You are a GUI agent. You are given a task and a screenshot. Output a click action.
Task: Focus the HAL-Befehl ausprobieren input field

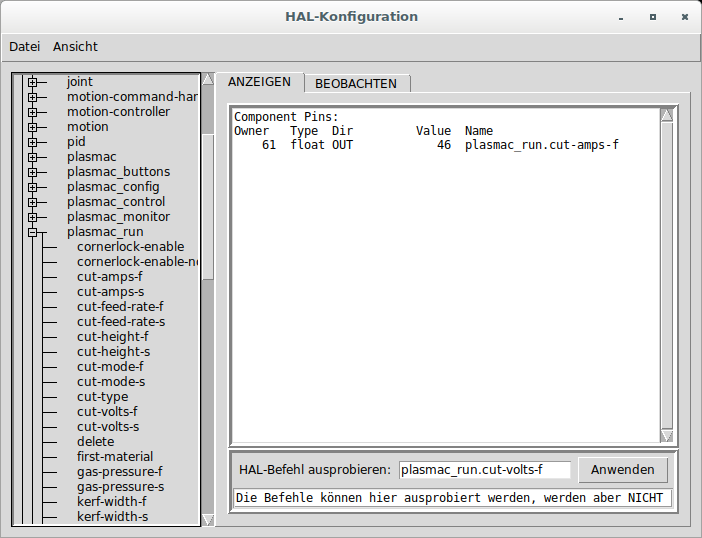click(485, 470)
